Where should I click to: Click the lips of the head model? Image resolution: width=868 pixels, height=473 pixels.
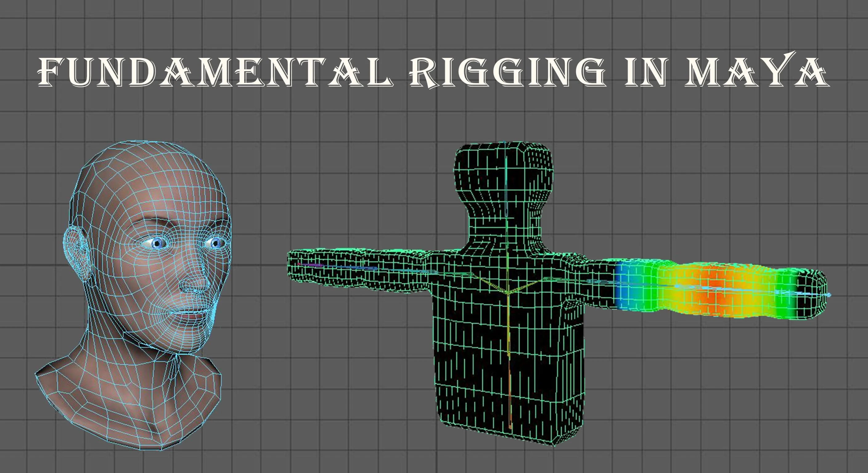192,315
